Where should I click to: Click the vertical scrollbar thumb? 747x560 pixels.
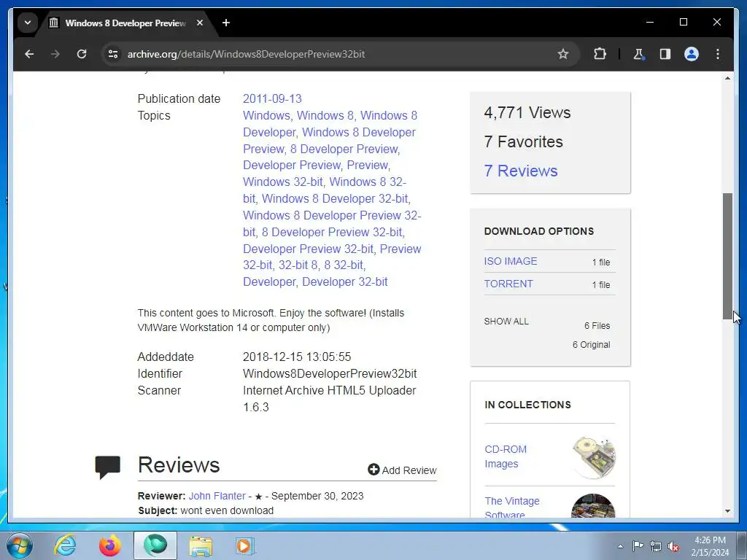727,256
